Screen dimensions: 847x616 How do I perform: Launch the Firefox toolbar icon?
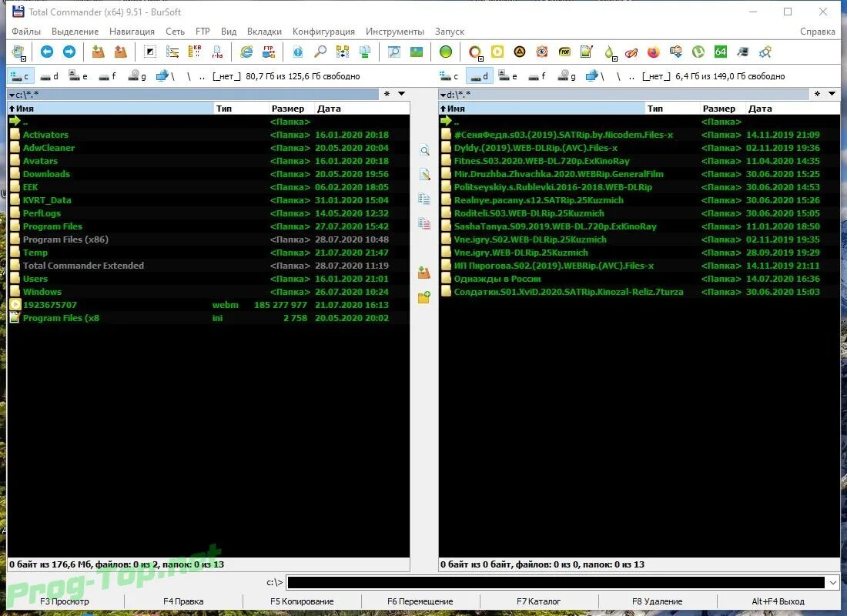tap(654, 52)
